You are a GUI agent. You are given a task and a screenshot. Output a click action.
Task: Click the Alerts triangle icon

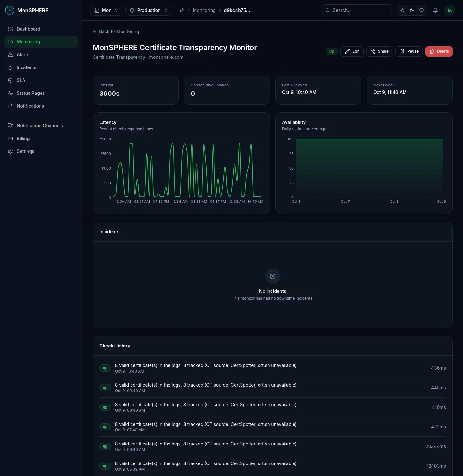coord(10,55)
